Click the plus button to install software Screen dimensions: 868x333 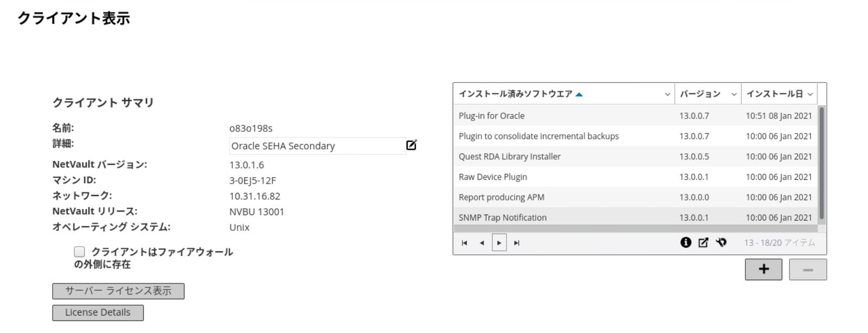click(763, 269)
